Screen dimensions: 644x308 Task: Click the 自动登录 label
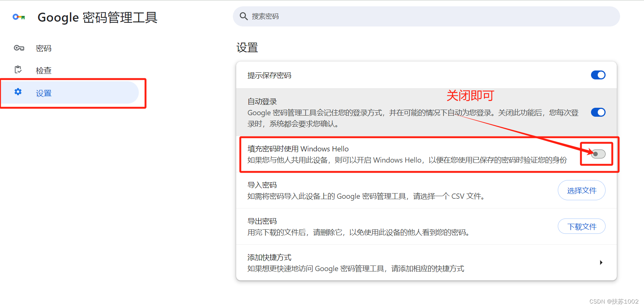(x=262, y=101)
